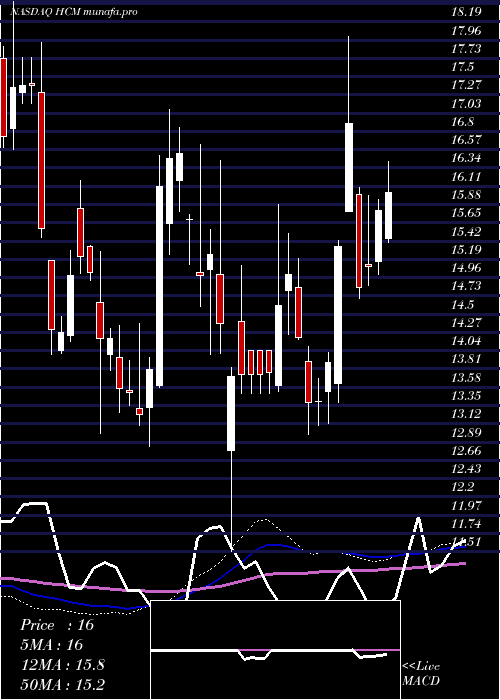Click the 12.89 price axis label
Viewport: 500px width, 700px height.
[467, 433]
